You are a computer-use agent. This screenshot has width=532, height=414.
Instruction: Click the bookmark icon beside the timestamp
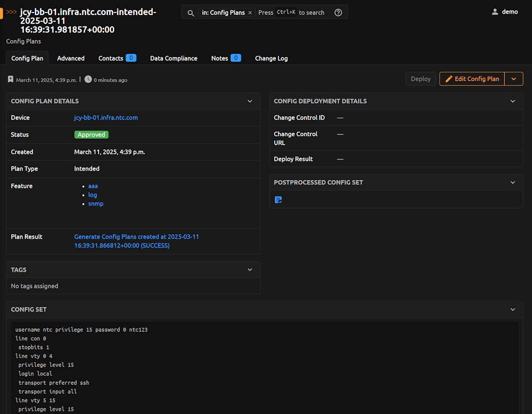tap(10, 79)
